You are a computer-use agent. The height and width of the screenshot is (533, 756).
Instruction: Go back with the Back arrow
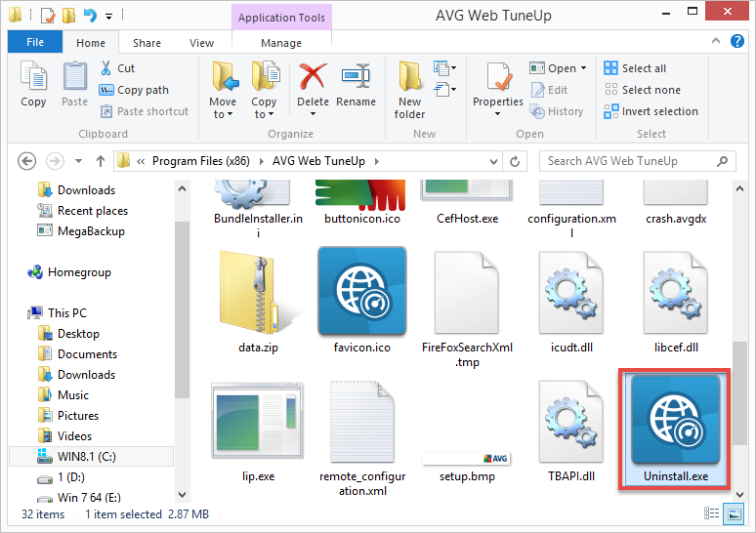(x=27, y=161)
